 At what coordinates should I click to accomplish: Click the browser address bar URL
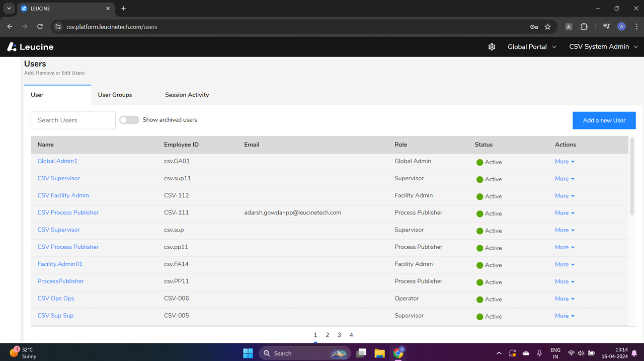click(x=112, y=27)
